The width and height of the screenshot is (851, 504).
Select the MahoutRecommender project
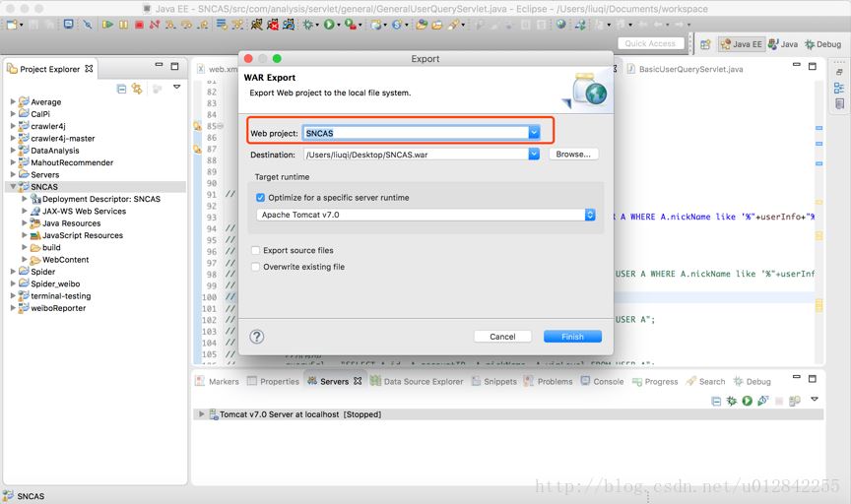tap(72, 162)
